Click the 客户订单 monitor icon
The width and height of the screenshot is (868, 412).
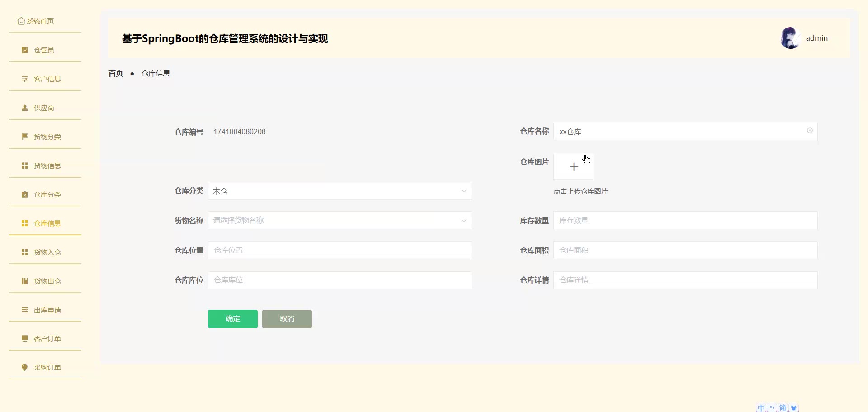[25, 338]
